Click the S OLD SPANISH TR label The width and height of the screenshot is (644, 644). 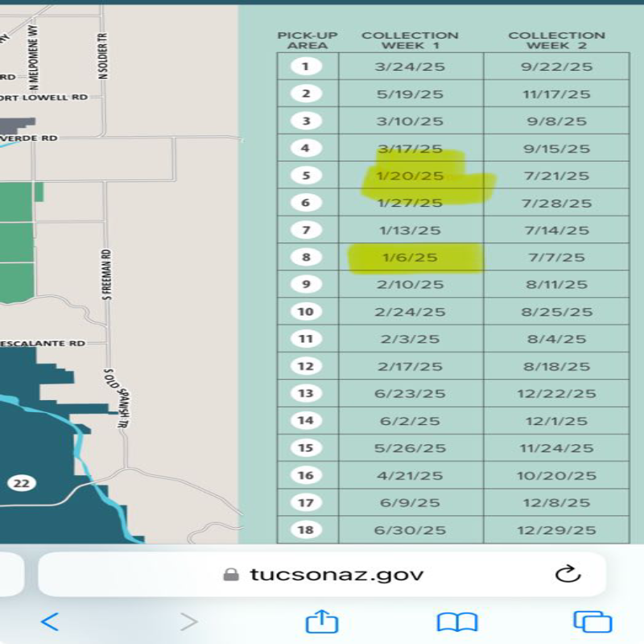click(118, 398)
